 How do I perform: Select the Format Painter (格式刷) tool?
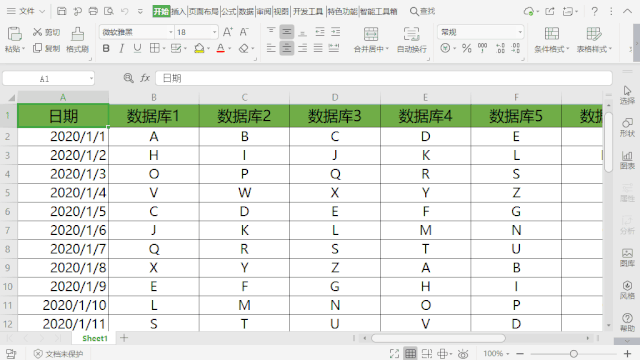77,40
